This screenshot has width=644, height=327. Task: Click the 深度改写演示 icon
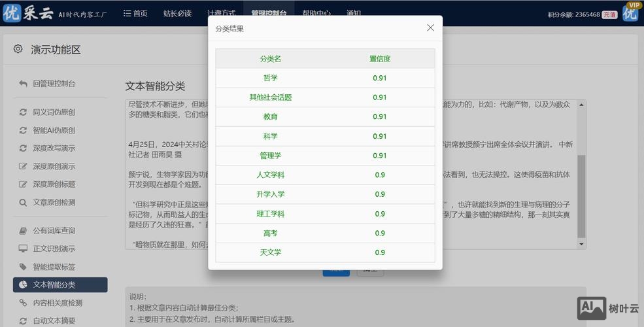click(23, 148)
